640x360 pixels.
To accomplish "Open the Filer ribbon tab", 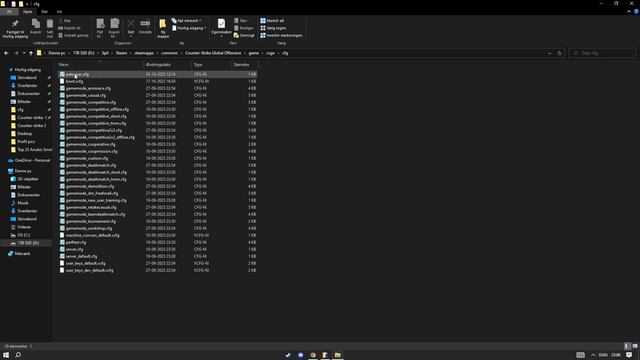I will [x=9, y=12].
